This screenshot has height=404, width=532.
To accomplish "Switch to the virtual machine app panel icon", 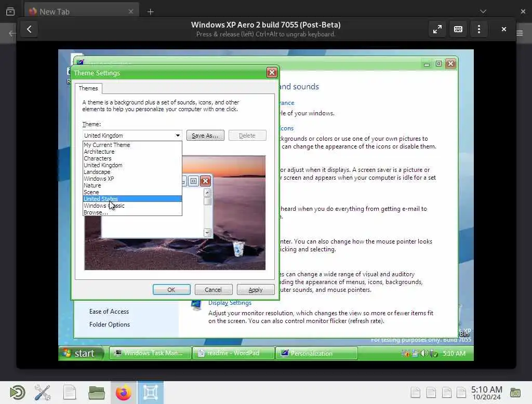I will point(150,393).
